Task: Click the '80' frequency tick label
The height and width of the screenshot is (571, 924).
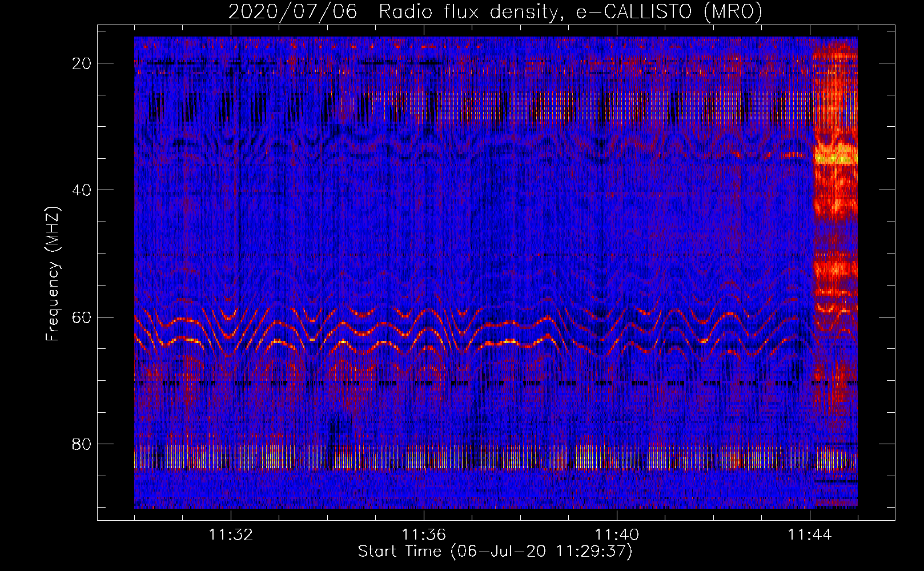Action: (x=82, y=444)
